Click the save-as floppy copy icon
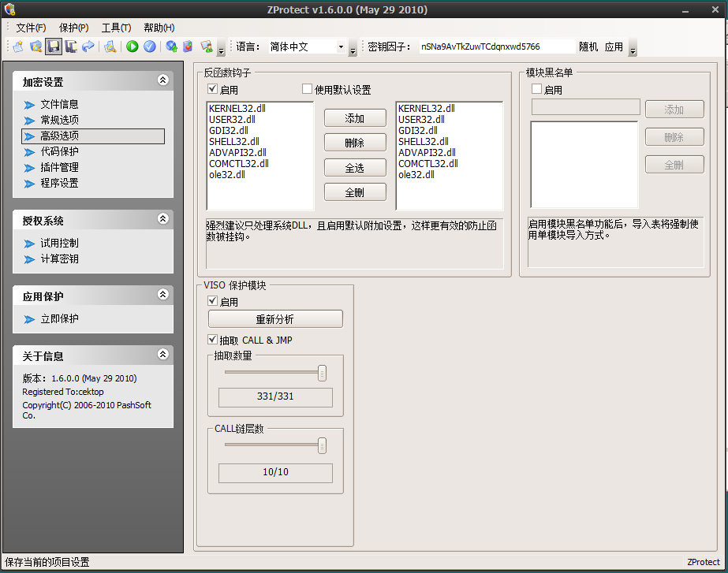 click(70, 47)
